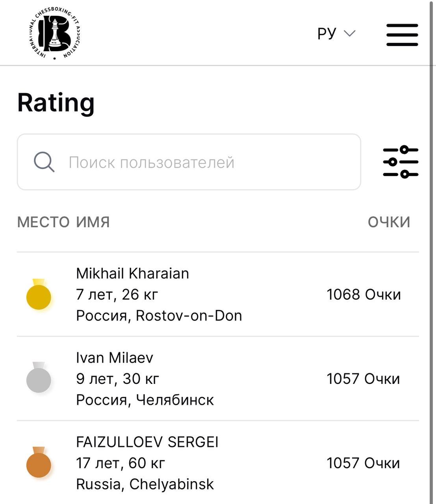This screenshot has height=504, width=436.
Task: Click Ivan Milaev's 1057 Очки score
Action: coord(363,379)
